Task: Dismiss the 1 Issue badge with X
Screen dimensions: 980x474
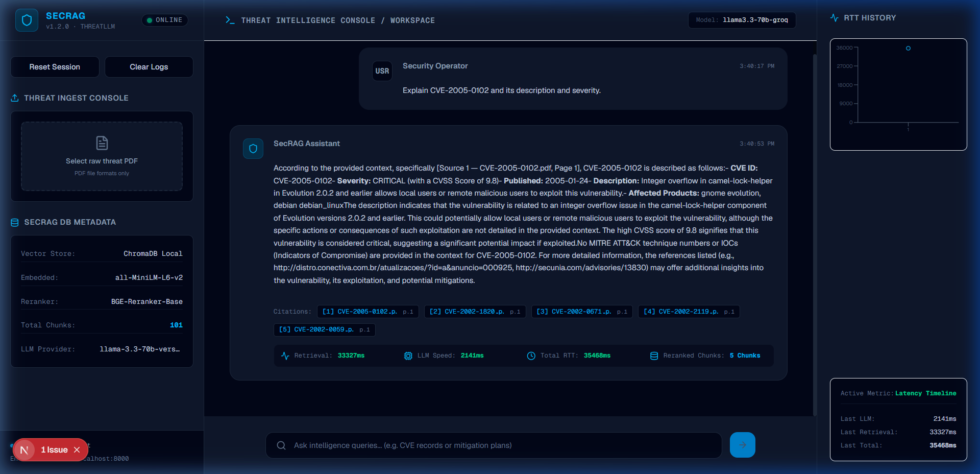Action: coord(77,450)
